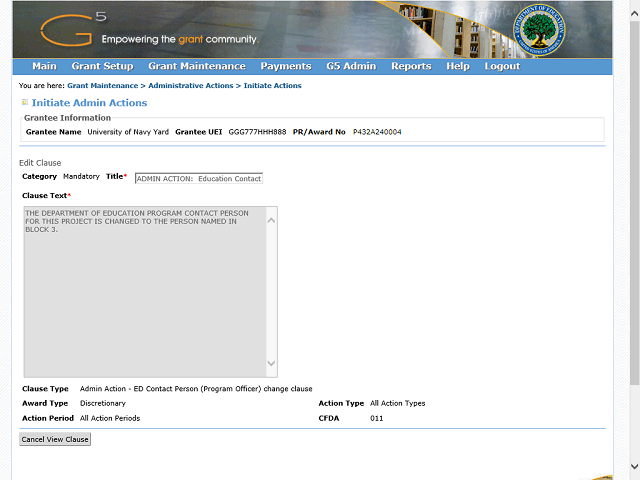The width and height of the screenshot is (640, 480).
Task: Click the Award Type value Discretionary
Action: [x=103, y=403]
